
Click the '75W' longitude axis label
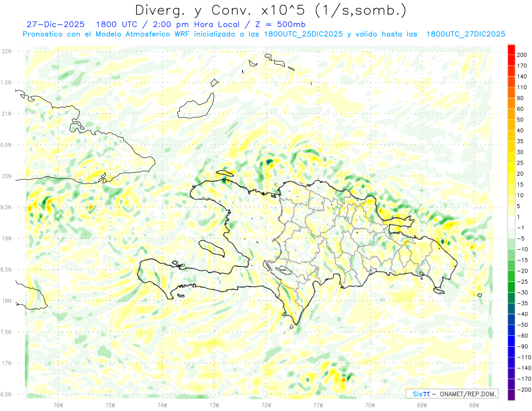pyautogui.click(x=110, y=405)
